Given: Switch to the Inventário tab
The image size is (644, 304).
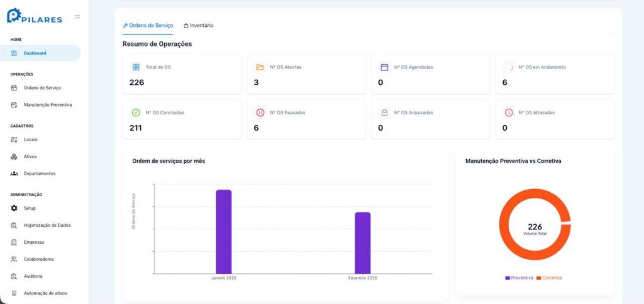Looking at the screenshot, I should [198, 25].
